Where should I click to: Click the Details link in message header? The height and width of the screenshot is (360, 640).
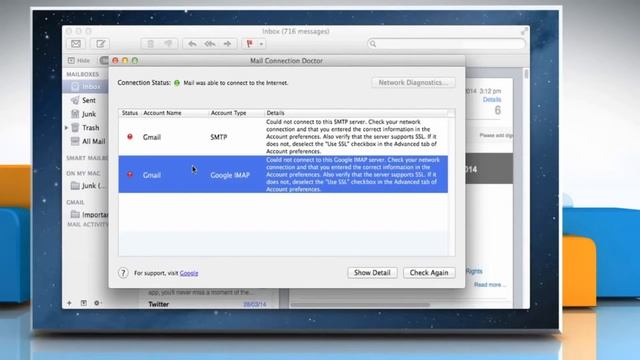click(x=492, y=100)
